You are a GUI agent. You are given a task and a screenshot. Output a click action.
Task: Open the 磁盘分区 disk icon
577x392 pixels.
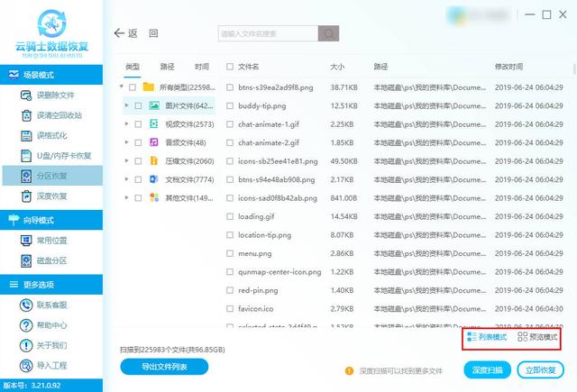tap(26, 260)
